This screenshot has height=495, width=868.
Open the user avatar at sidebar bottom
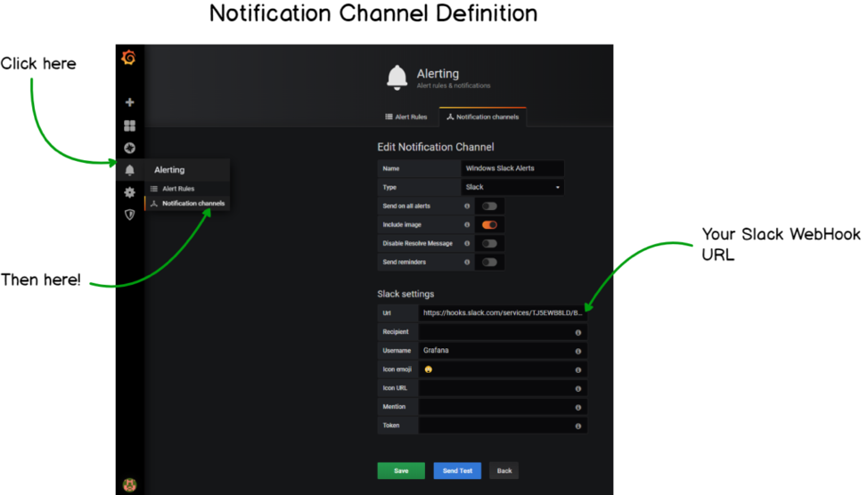click(x=129, y=485)
